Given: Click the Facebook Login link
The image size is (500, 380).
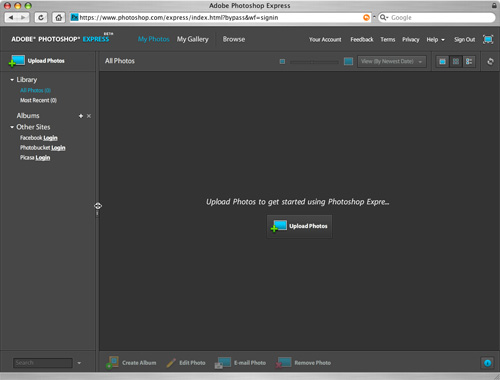Looking at the screenshot, I should point(50,138).
